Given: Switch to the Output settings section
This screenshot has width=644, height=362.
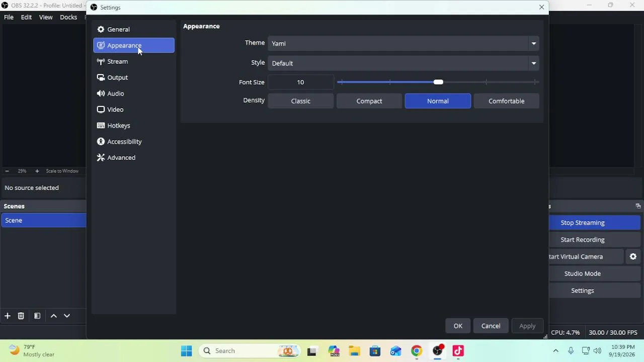Looking at the screenshot, I should click(134, 77).
